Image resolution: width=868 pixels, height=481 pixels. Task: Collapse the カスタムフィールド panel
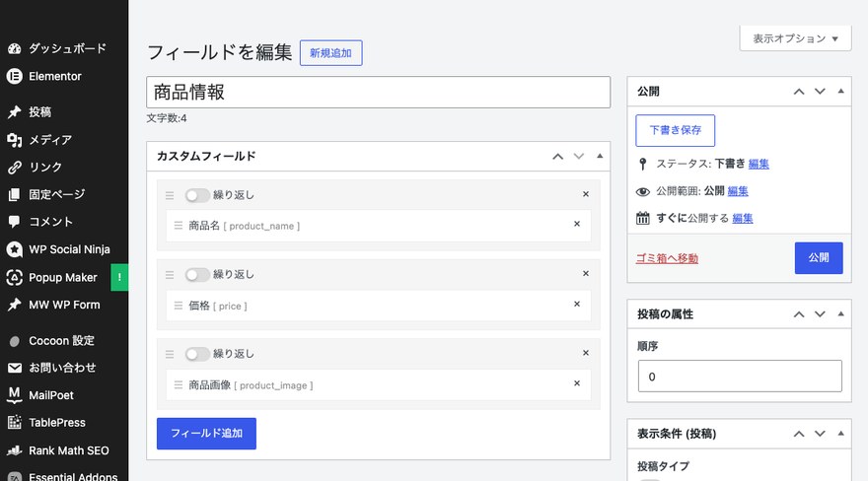pyautogui.click(x=600, y=157)
